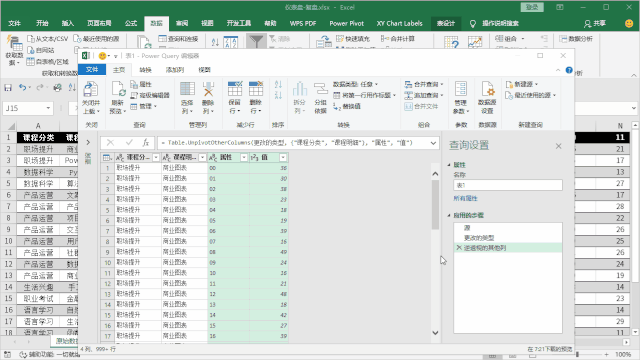Screen dimensions: 640x360
Task: Click the Share (共享) button in Excel
Action: 595,23
